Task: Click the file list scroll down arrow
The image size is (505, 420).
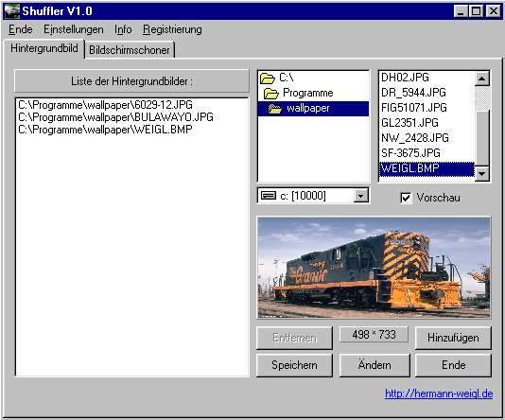Action: click(x=481, y=174)
